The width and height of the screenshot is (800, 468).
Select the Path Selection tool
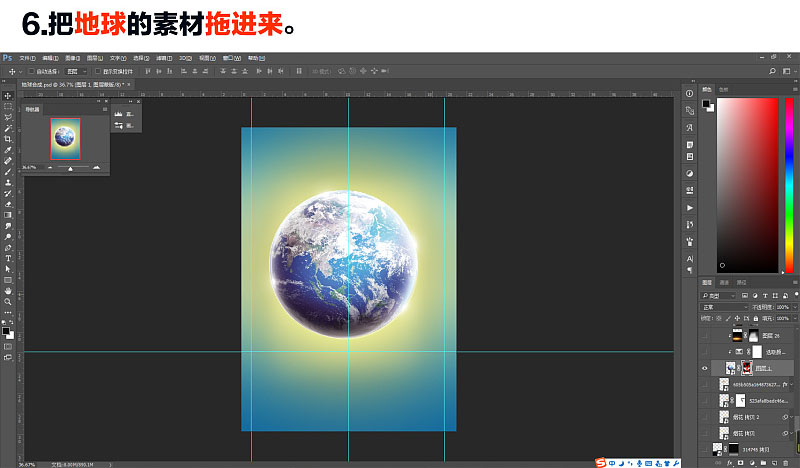[x=8, y=269]
